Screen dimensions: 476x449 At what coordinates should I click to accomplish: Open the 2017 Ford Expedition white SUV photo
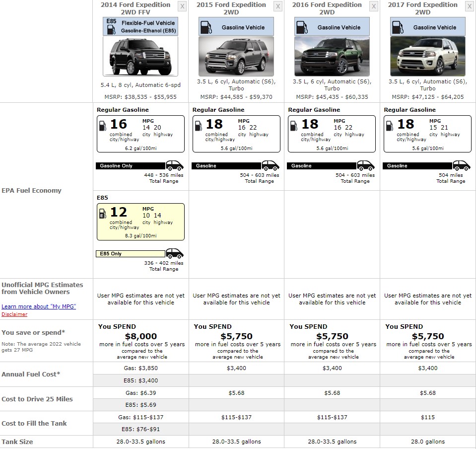pyautogui.click(x=428, y=56)
